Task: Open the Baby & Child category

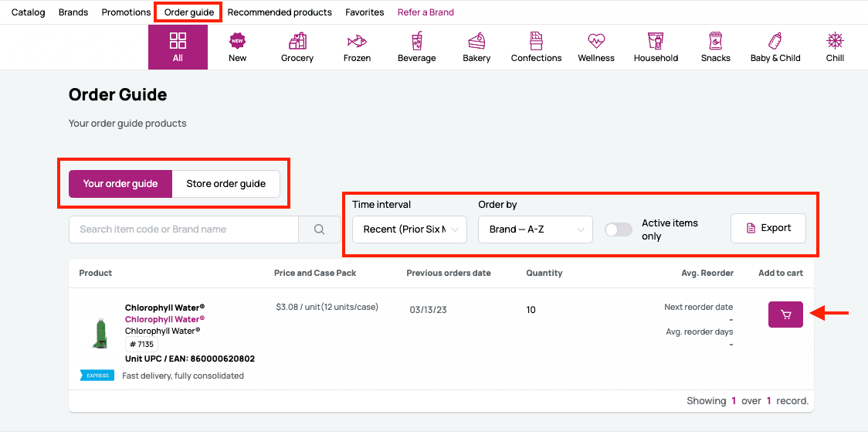Action: pyautogui.click(x=775, y=47)
